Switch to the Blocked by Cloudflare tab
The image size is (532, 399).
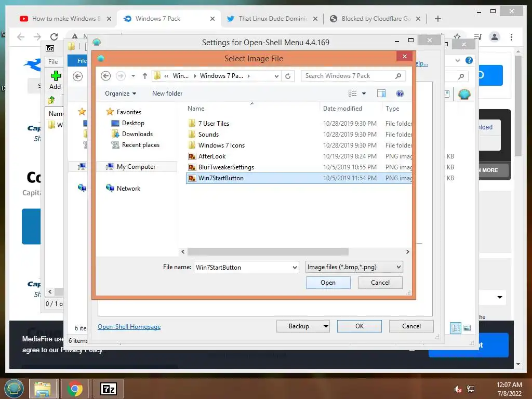click(x=376, y=19)
